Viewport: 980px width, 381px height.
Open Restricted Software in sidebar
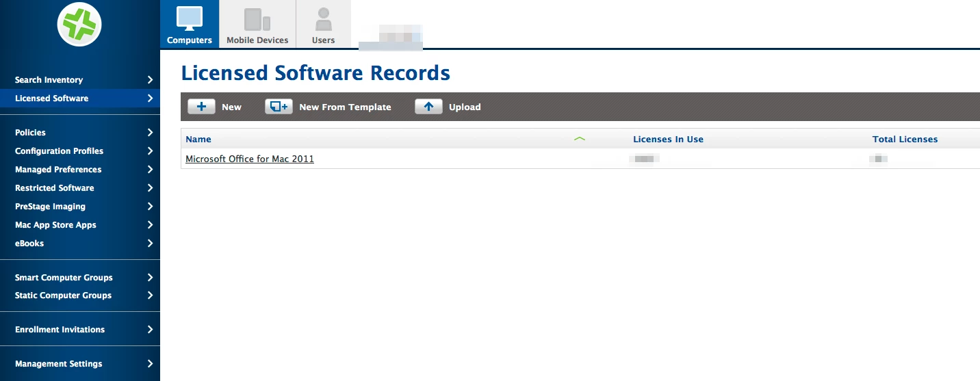pyautogui.click(x=55, y=188)
